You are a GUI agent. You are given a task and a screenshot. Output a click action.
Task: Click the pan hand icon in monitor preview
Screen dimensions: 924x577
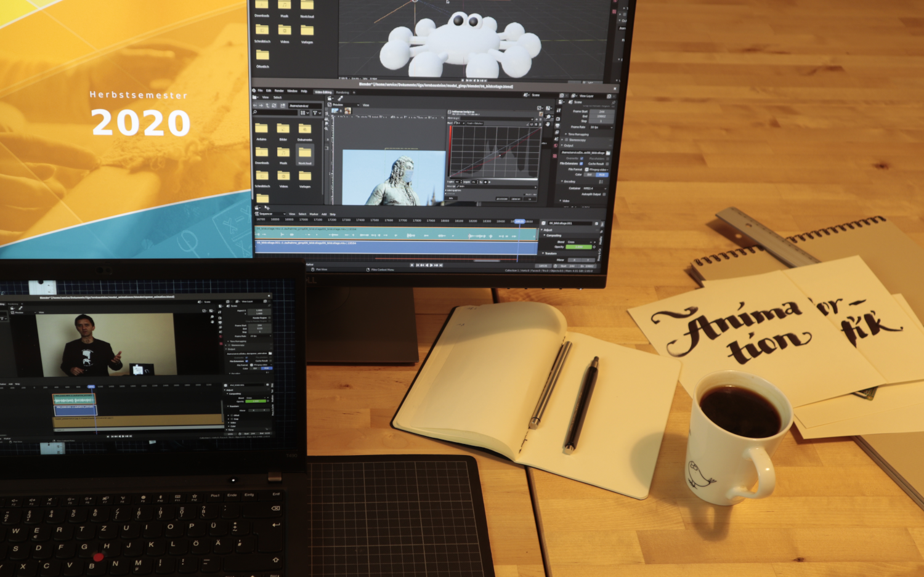click(548, 124)
